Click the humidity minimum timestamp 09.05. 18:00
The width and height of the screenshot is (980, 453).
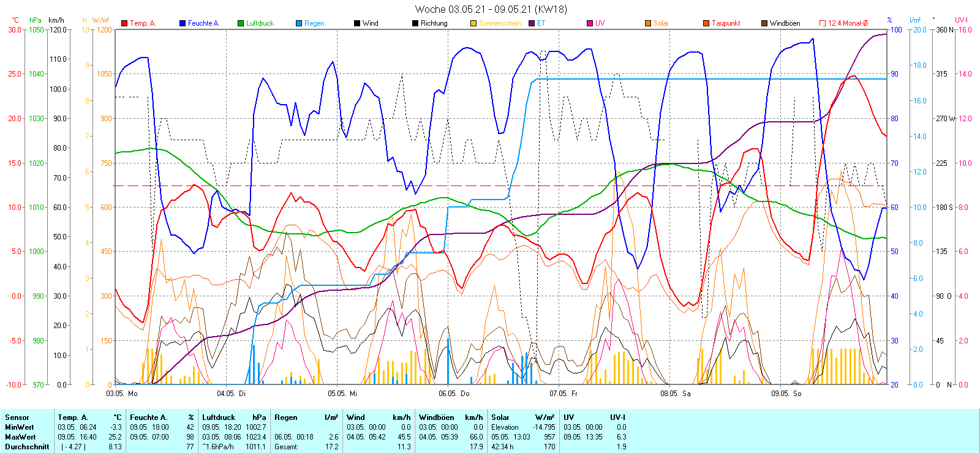pos(149,427)
